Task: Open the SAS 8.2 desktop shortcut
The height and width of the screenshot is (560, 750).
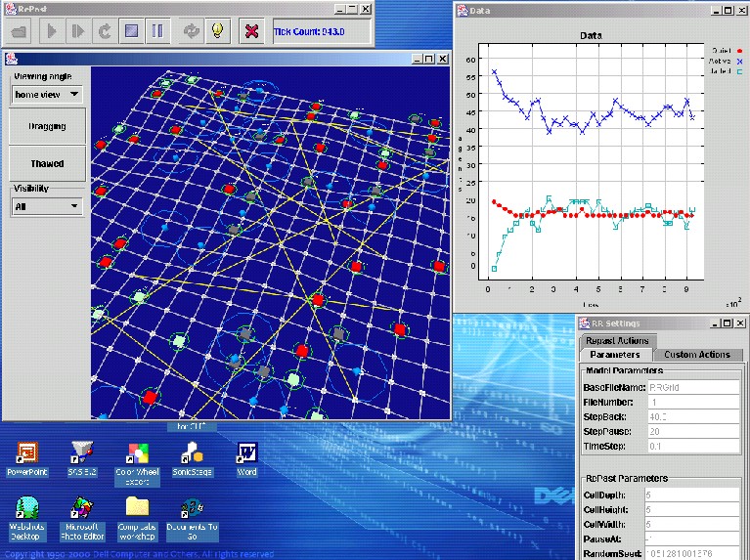Action: click(82, 458)
